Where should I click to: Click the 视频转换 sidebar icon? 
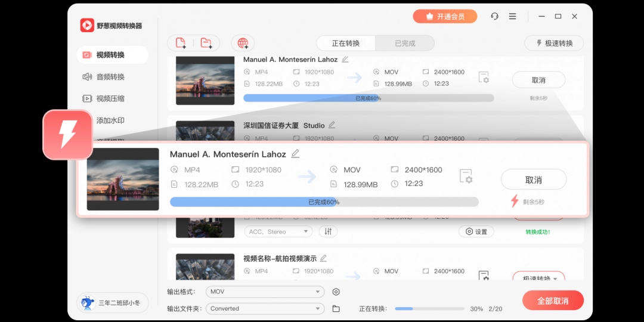pos(87,55)
